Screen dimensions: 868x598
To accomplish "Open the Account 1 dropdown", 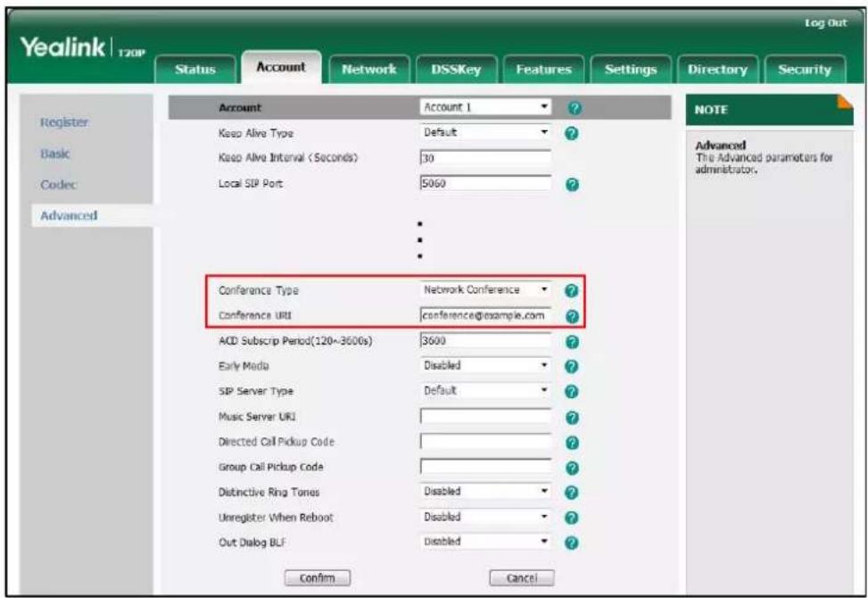I will pos(485,107).
